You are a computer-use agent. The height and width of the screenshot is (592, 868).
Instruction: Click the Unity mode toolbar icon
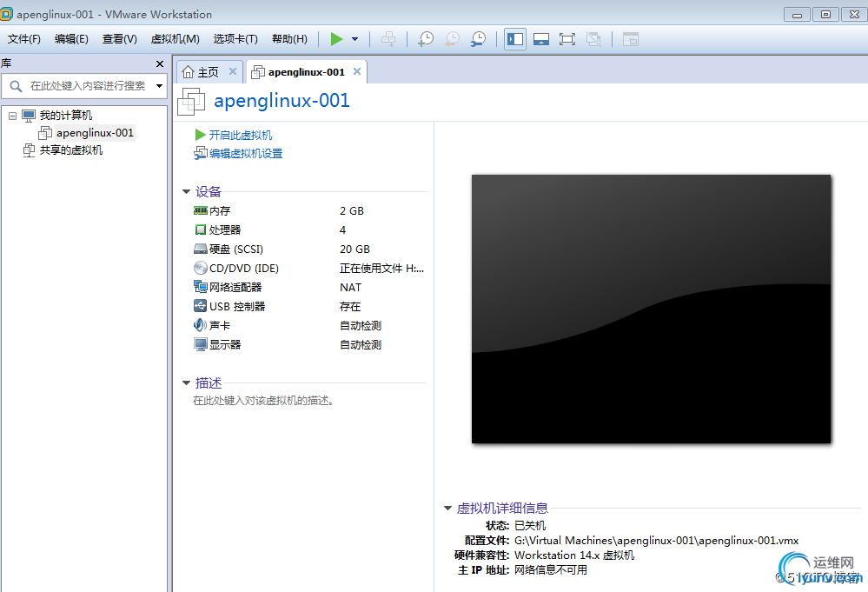[x=593, y=39]
